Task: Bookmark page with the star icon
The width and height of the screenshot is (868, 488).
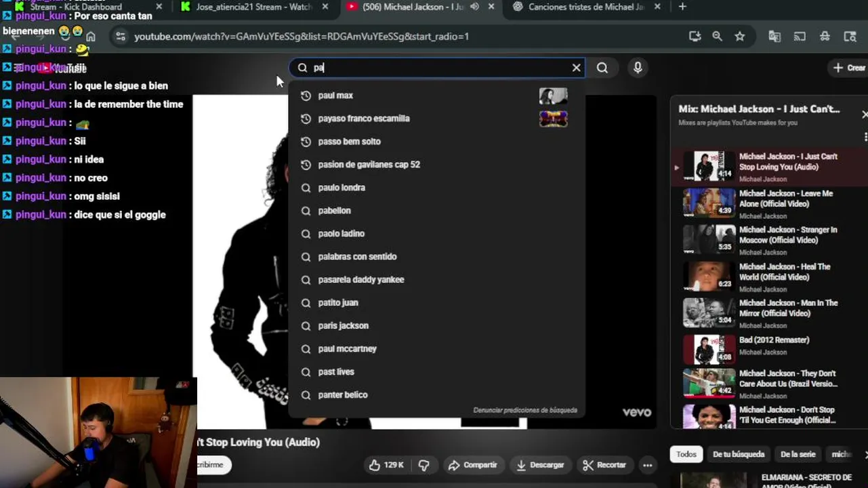Action: pyautogui.click(x=740, y=37)
